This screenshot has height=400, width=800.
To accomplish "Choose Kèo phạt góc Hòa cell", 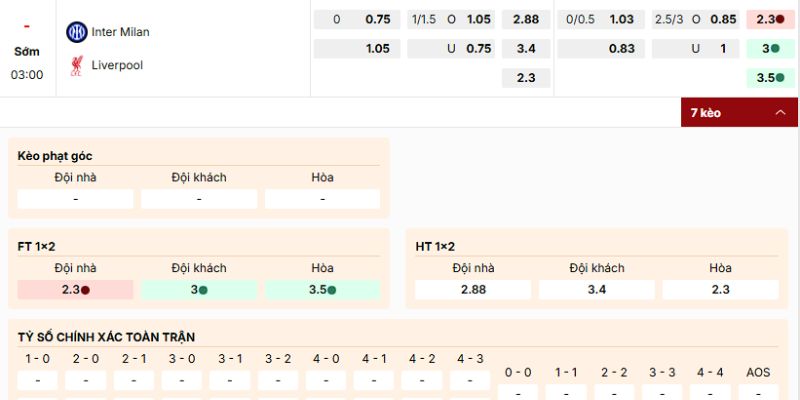I will point(322,199).
